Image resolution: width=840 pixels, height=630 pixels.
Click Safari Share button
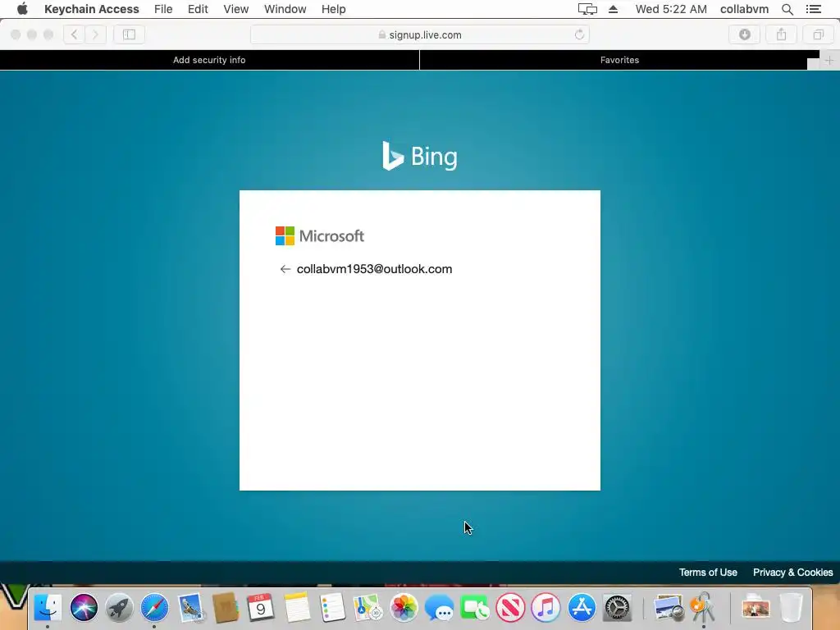[x=782, y=34]
